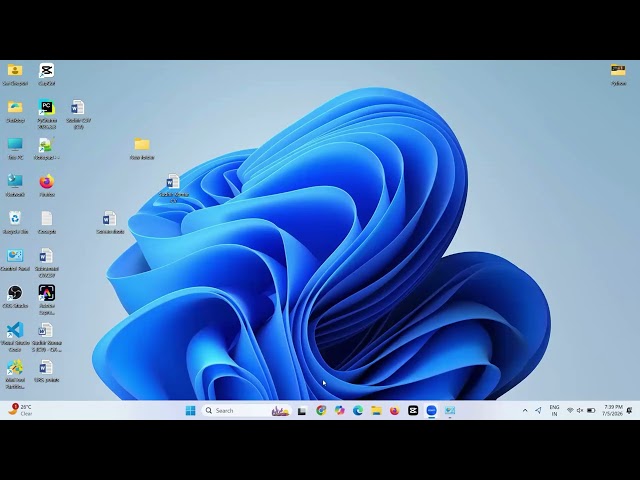This screenshot has width=640, height=480.
Task: Select the PyCharm desktop shortcut
Action: (x=47, y=113)
